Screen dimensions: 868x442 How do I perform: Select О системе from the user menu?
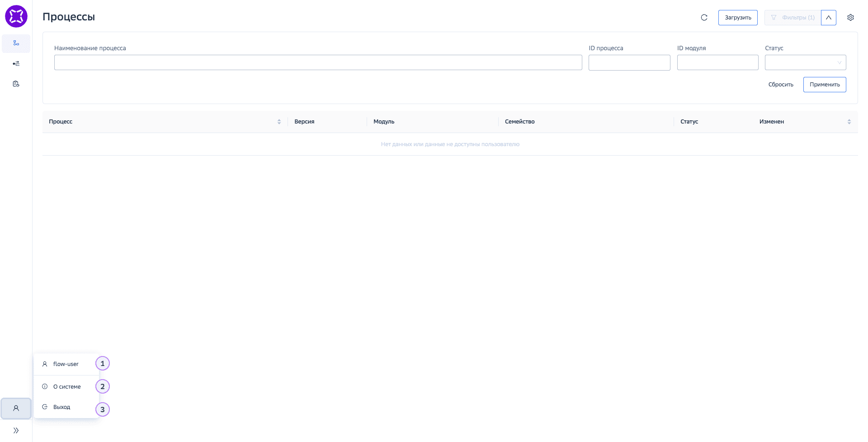click(x=67, y=386)
